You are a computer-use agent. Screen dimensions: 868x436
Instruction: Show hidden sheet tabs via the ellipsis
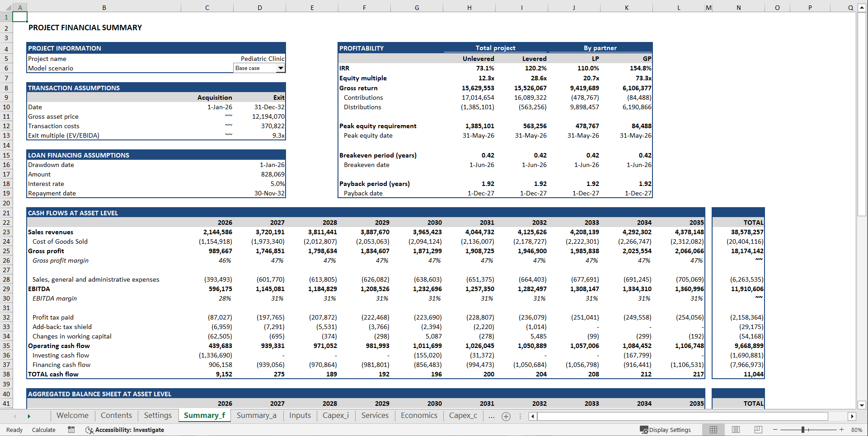point(492,416)
